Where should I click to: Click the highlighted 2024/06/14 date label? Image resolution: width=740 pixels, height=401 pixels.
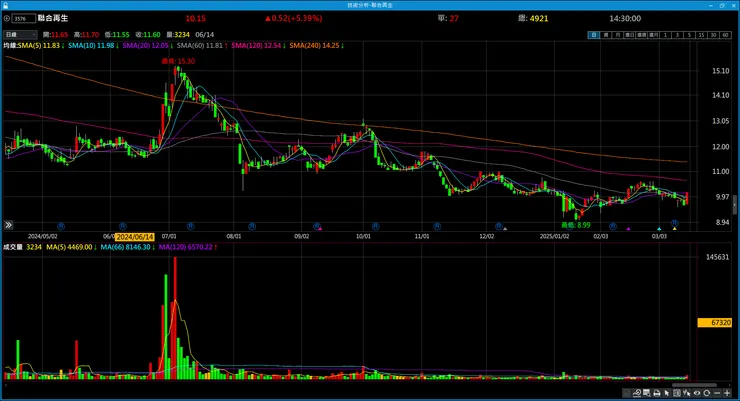135,237
